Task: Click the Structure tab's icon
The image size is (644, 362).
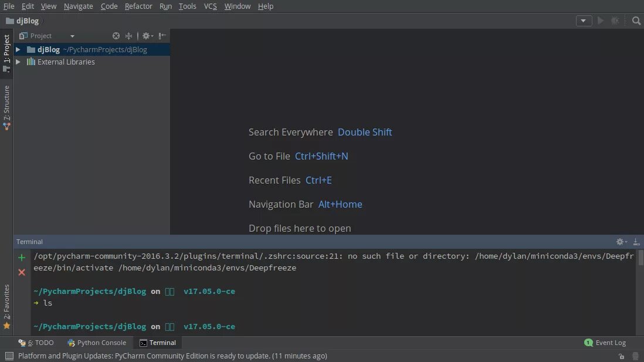Action: click(x=6, y=127)
